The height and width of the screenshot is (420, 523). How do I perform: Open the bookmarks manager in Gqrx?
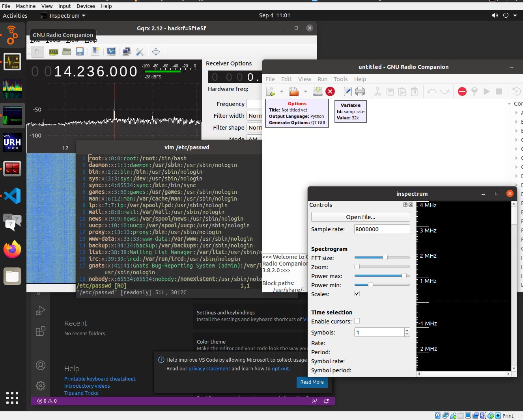pyautogui.click(x=95, y=52)
